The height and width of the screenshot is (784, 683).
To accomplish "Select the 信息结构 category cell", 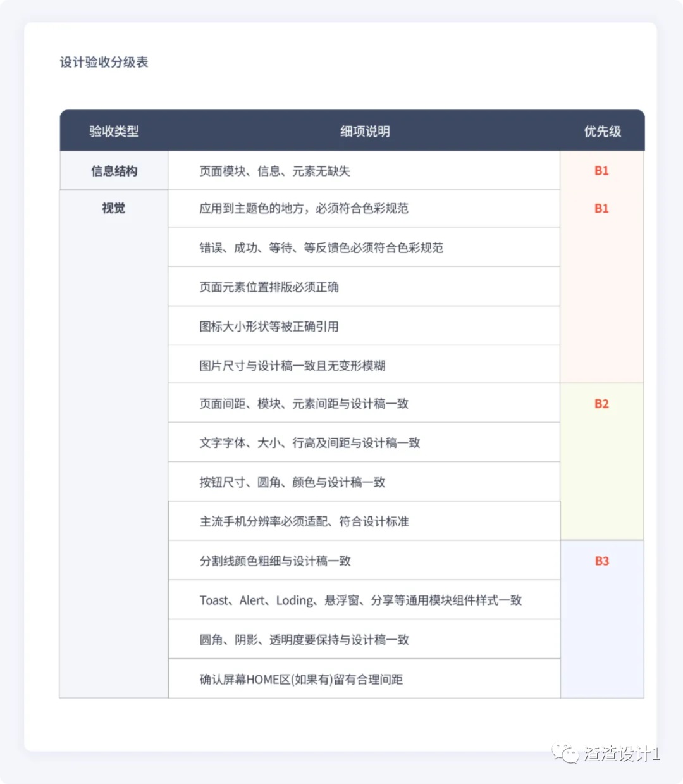I will [113, 170].
